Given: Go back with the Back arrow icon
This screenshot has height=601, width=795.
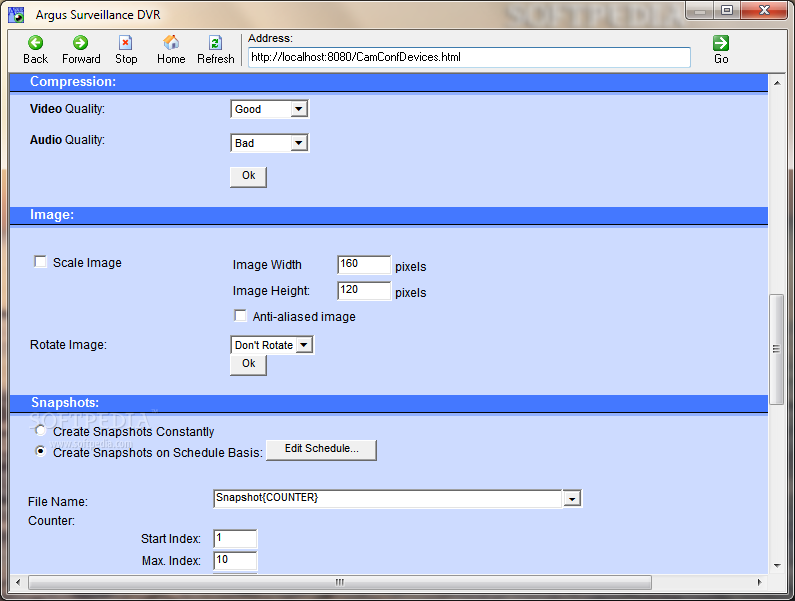Looking at the screenshot, I should (x=35, y=43).
